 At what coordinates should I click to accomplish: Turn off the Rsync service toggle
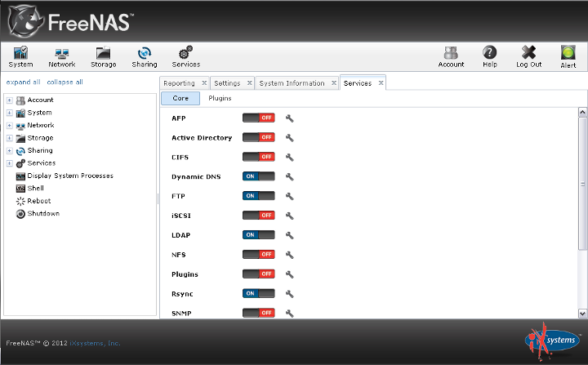(x=259, y=293)
